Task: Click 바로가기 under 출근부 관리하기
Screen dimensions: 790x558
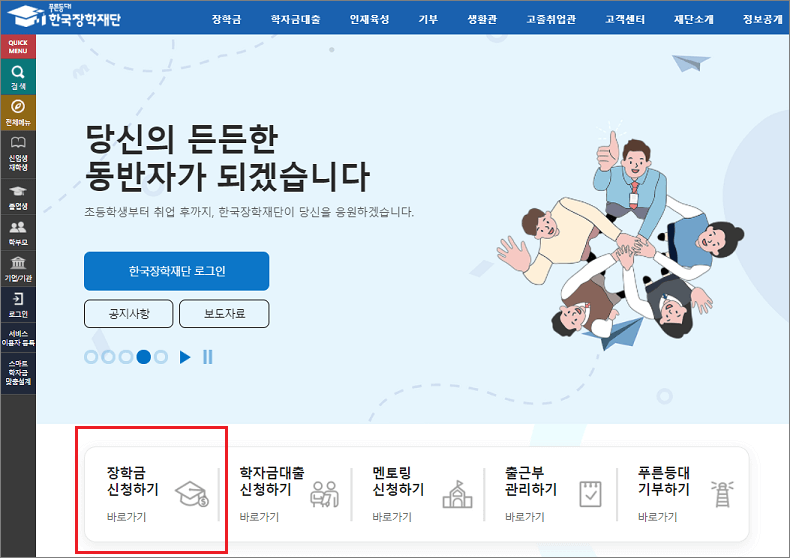Action: click(524, 517)
